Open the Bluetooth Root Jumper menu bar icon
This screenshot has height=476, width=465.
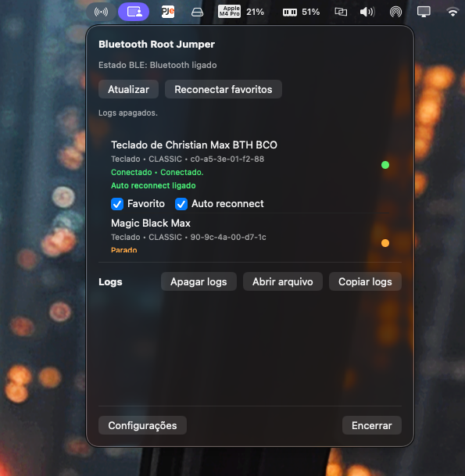coord(101,12)
